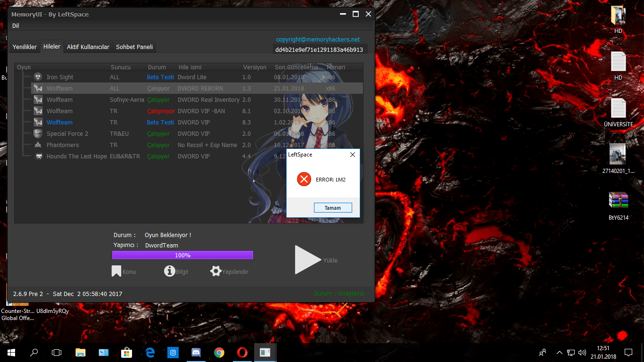
Task: Open Task View
Action: tap(57, 352)
